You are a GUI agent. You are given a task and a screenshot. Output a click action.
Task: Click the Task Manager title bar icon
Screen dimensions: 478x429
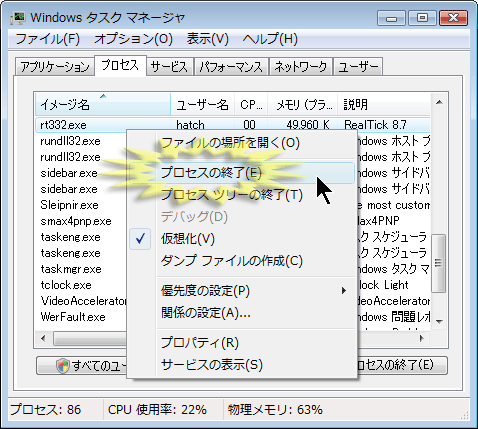point(17,17)
